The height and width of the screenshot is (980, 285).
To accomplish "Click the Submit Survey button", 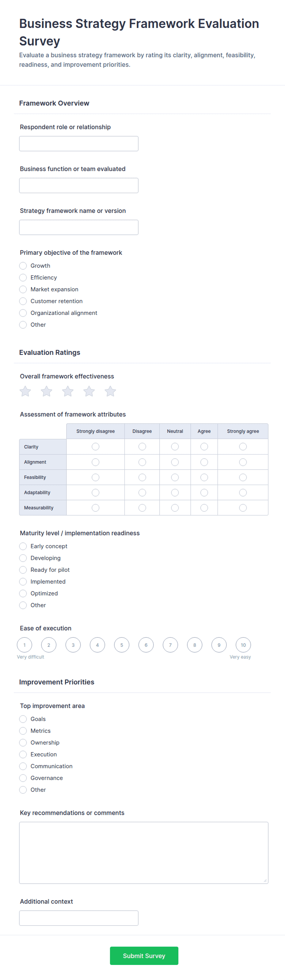I will [144, 956].
